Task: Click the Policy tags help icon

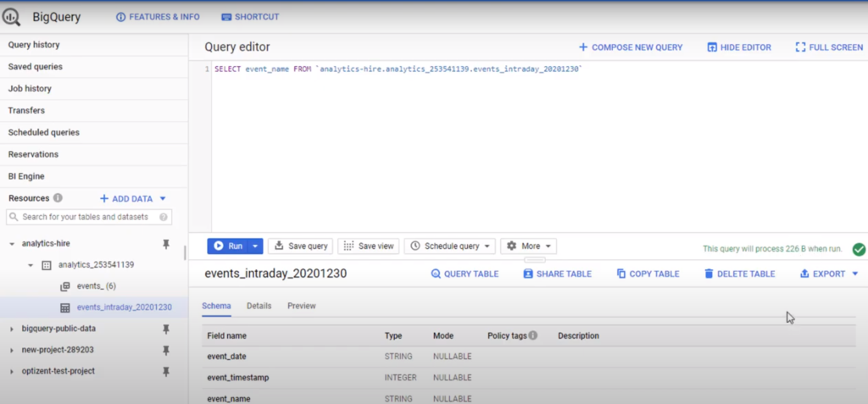Action: click(533, 336)
